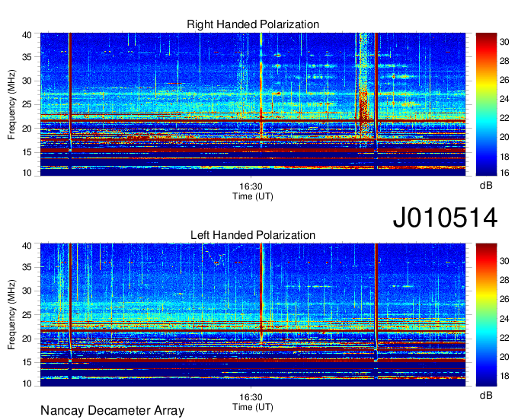Click the 22 dB value on lower color bar

[504, 338]
